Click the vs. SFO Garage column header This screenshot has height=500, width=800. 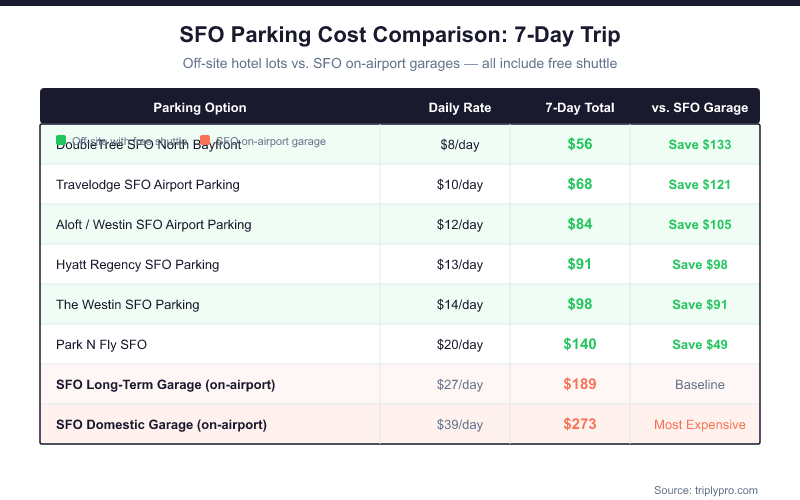pyautogui.click(x=700, y=108)
